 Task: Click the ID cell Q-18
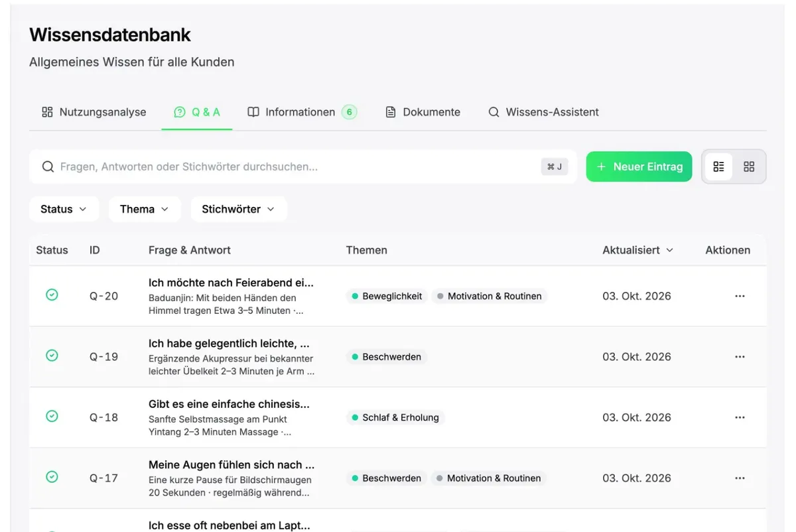[104, 417]
